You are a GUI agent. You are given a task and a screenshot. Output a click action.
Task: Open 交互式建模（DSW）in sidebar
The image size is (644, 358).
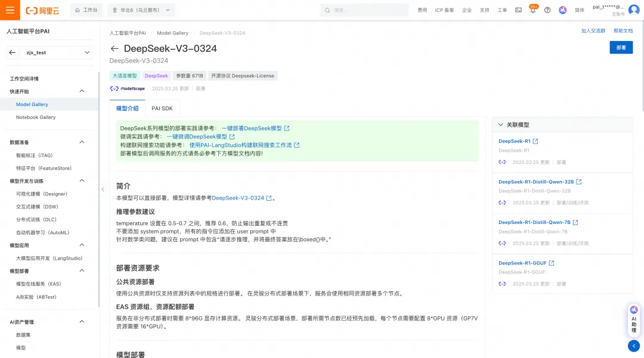[x=38, y=207]
